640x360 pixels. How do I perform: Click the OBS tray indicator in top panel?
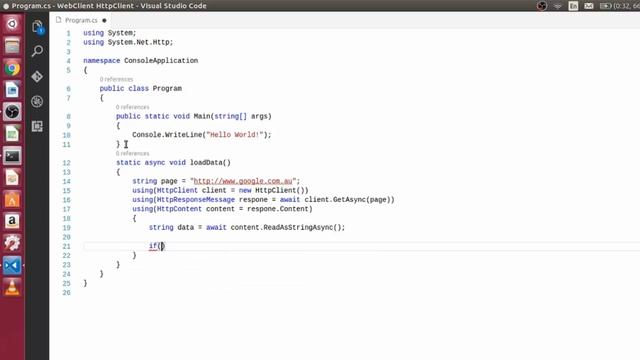542,6
